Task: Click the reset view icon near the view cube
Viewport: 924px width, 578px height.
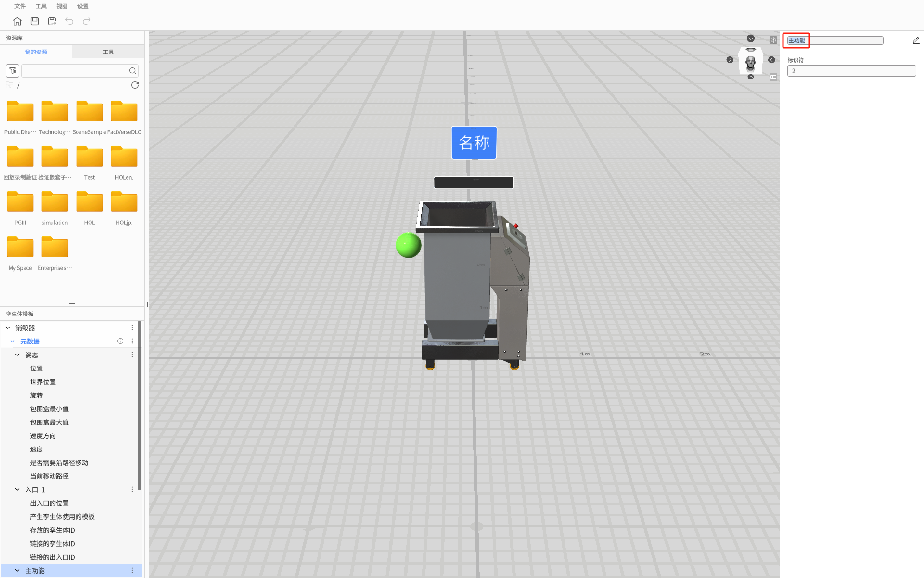Action: [773, 40]
